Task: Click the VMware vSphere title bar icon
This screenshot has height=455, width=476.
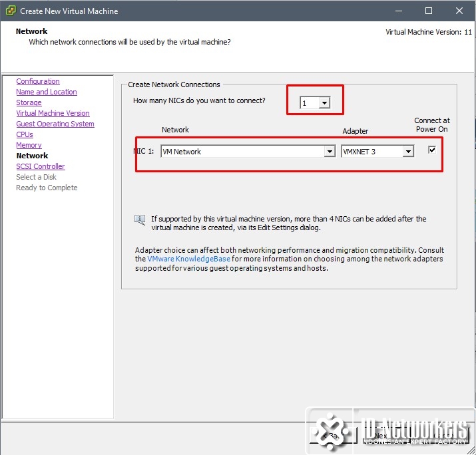Action: click(11, 11)
